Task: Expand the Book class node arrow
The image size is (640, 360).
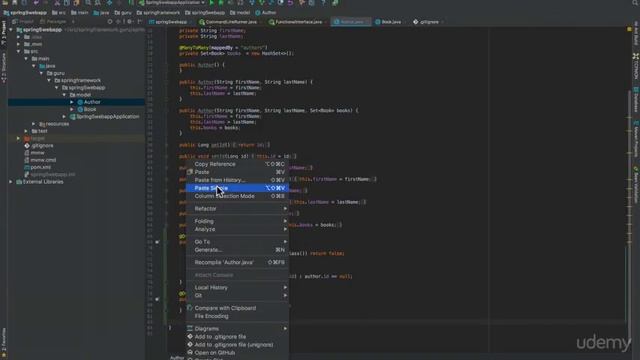Action: [x=72, y=109]
